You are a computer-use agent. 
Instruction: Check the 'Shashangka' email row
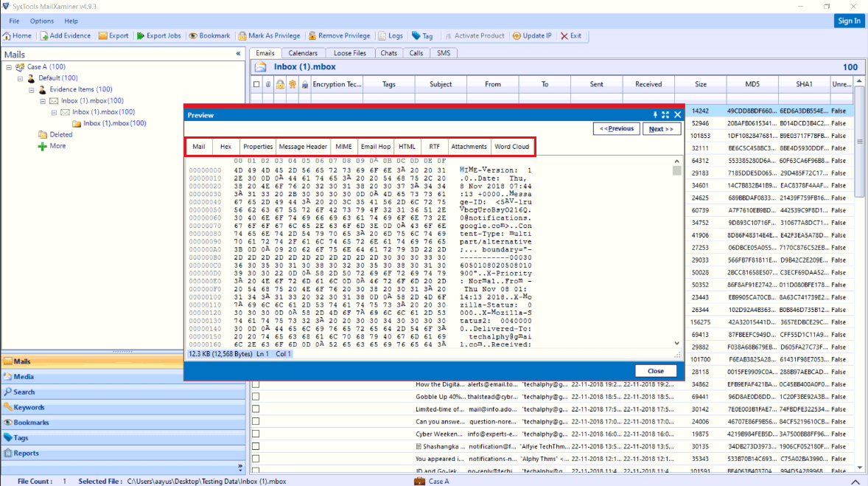[x=256, y=447]
